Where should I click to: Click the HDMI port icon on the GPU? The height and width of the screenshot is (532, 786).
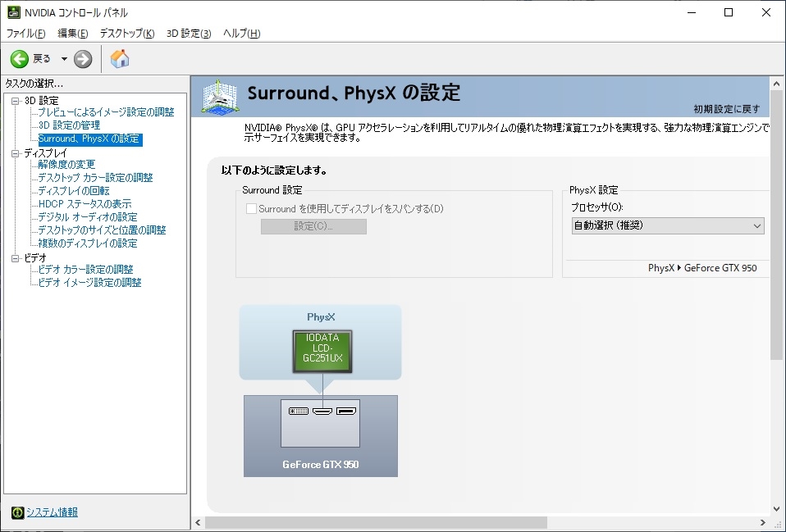pos(322,412)
